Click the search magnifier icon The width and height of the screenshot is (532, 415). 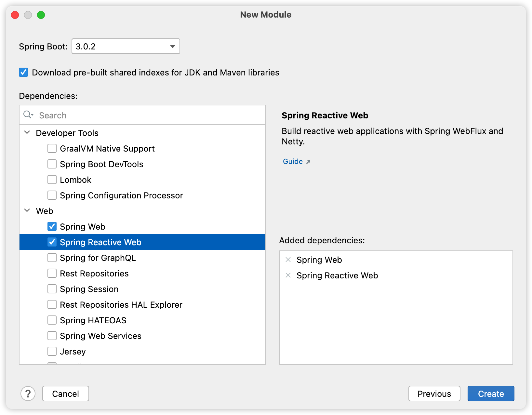[28, 115]
